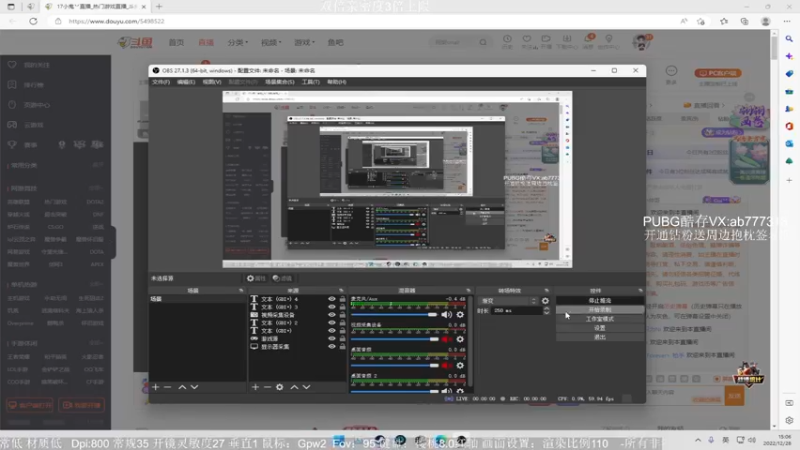Toggle visibility of 游戏源 source

click(332, 338)
